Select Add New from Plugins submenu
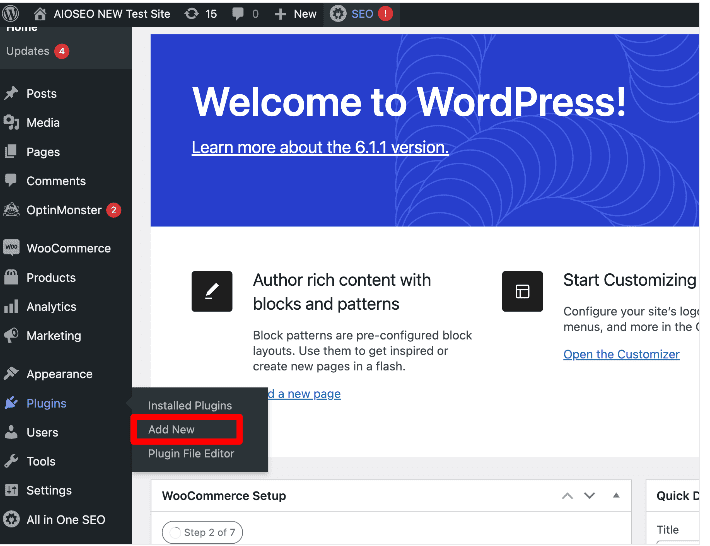710x546 pixels. point(171,429)
